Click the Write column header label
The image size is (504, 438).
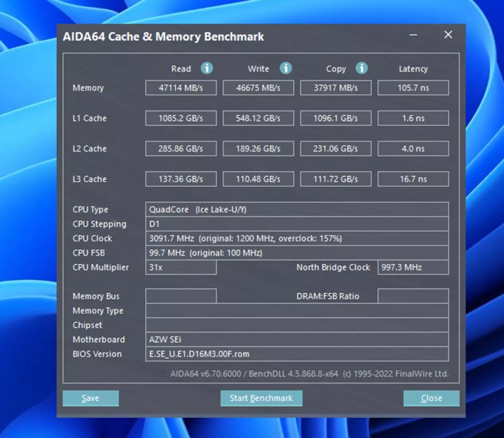click(259, 69)
